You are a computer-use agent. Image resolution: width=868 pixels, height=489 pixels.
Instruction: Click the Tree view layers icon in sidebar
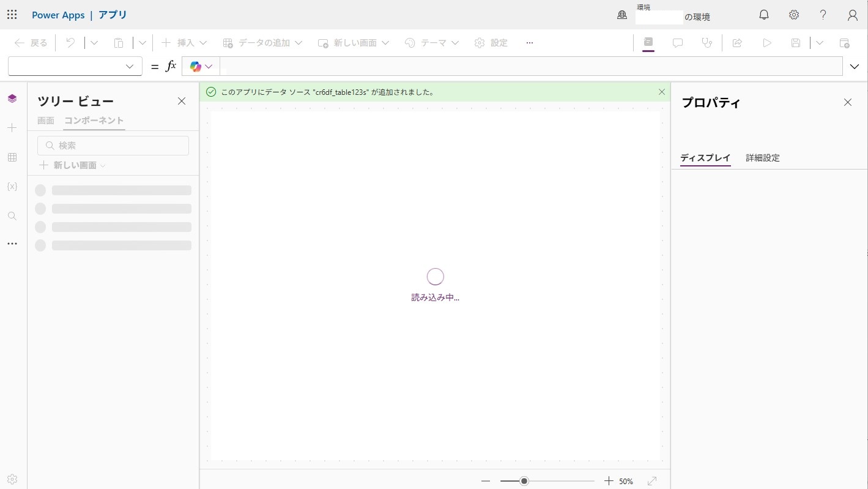pyautogui.click(x=12, y=99)
